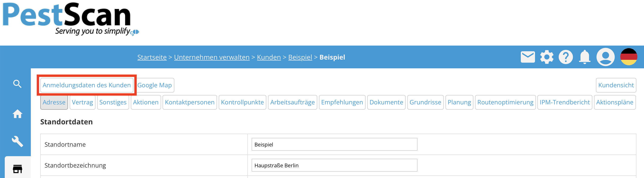Switch to the Vertrag tab
Viewport: 644px width, 178px height.
pyautogui.click(x=82, y=102)
